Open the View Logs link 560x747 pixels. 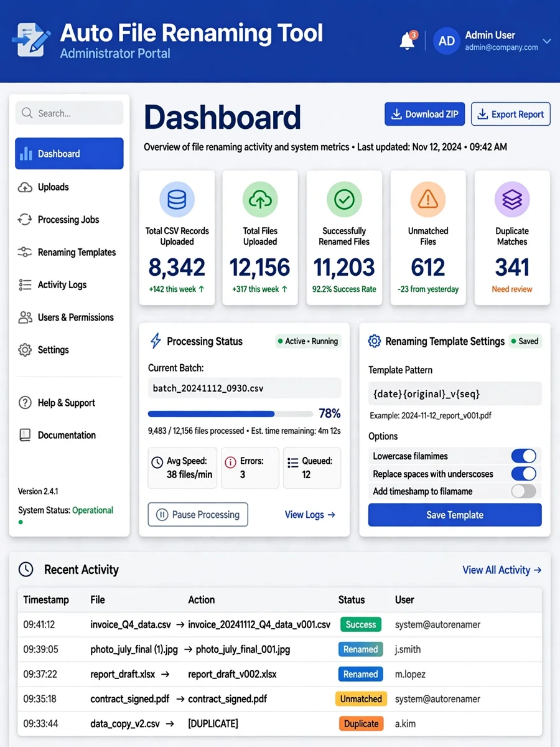click(x=310, y=515)
